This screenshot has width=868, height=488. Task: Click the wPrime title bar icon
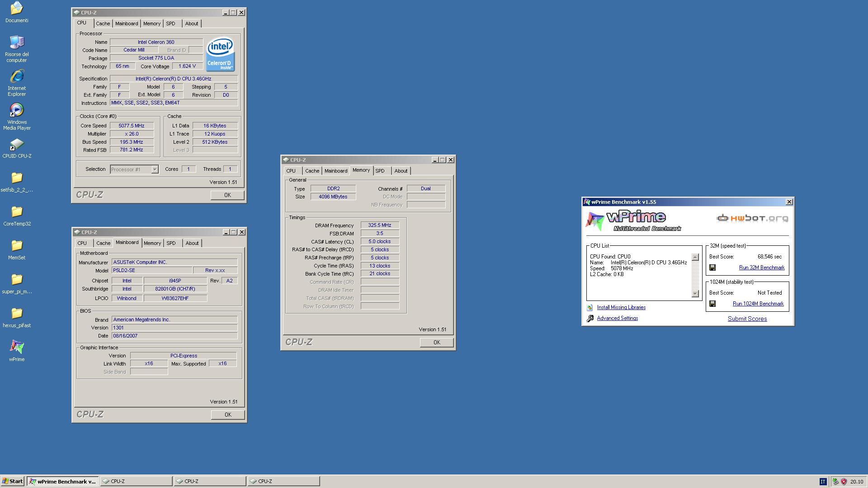point(587,202)
